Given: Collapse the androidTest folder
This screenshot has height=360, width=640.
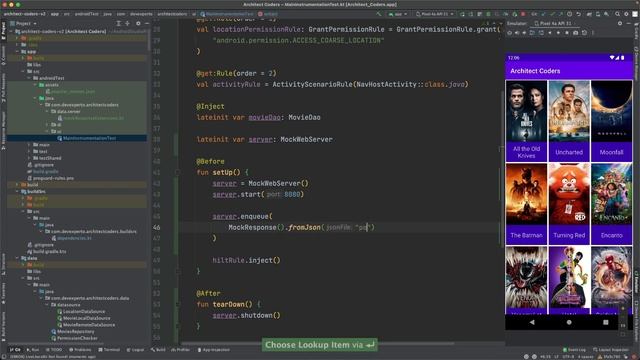Looking at the screenshot, I should click(x=29, y=78).
